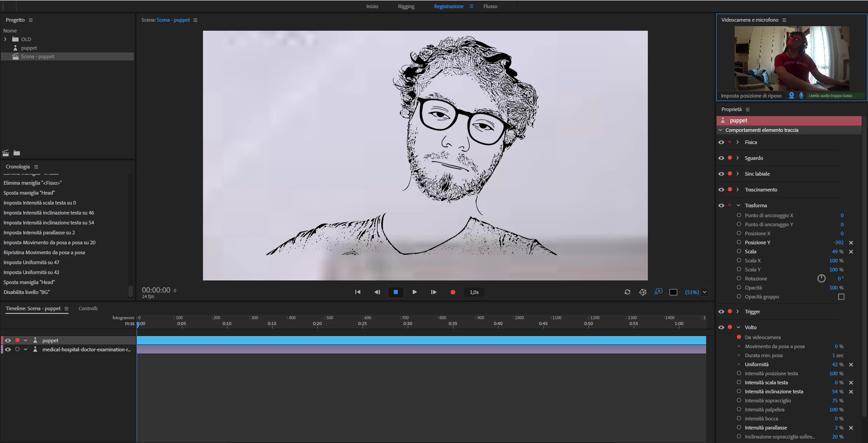Image resolution: width=868 pixels, height=443 pixels.
Task: Toggle the streaming monitor icon
Action: coord(658,292)
